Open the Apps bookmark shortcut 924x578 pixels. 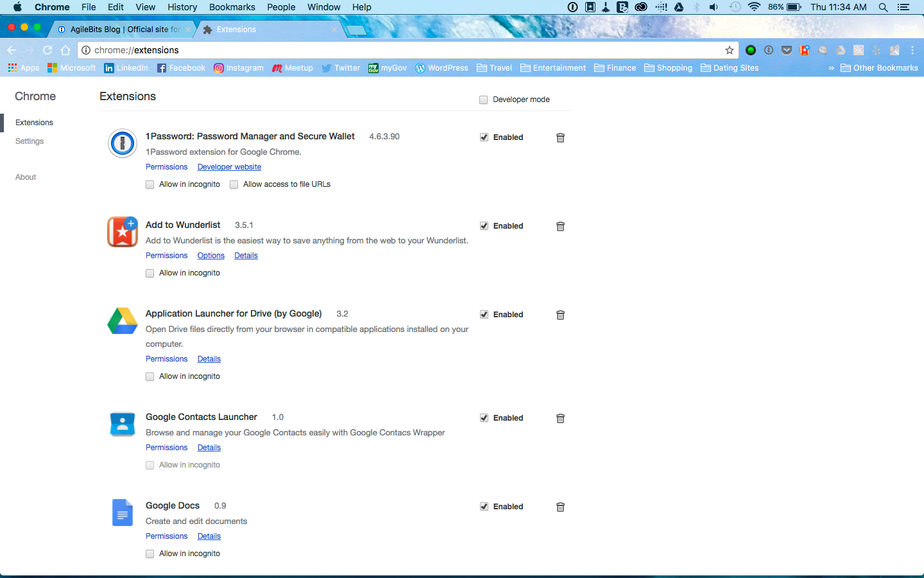pyautogui.click(x=24, y=68)
